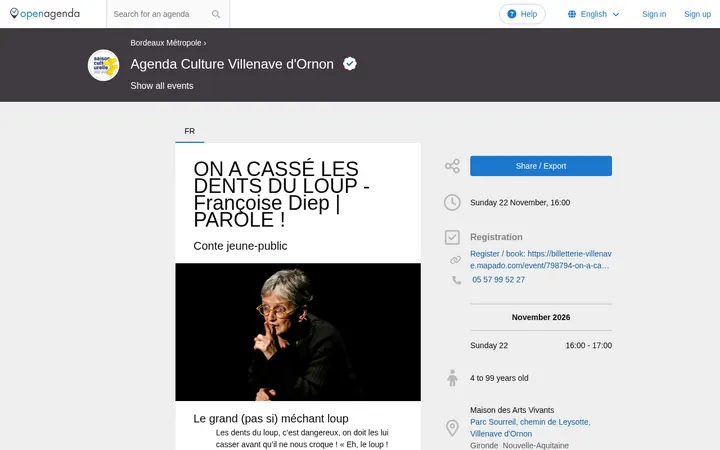
Task: Click the person age icon
Action: click(x=452, y=378)
